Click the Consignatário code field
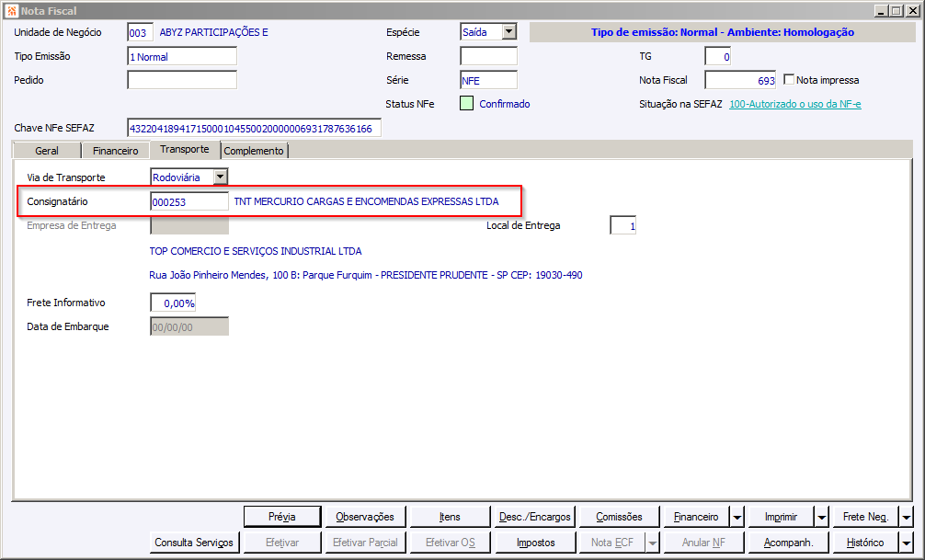Screen dimensions: 925x560 click(189, 201)
